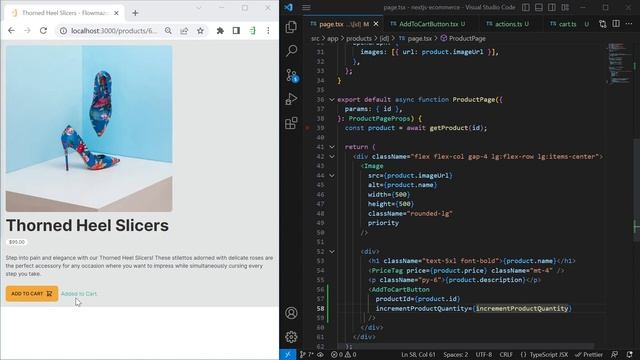This screenshot has width=640, height=360.
Task: Click the feedback icon in status bar
Action: [614, 355]
